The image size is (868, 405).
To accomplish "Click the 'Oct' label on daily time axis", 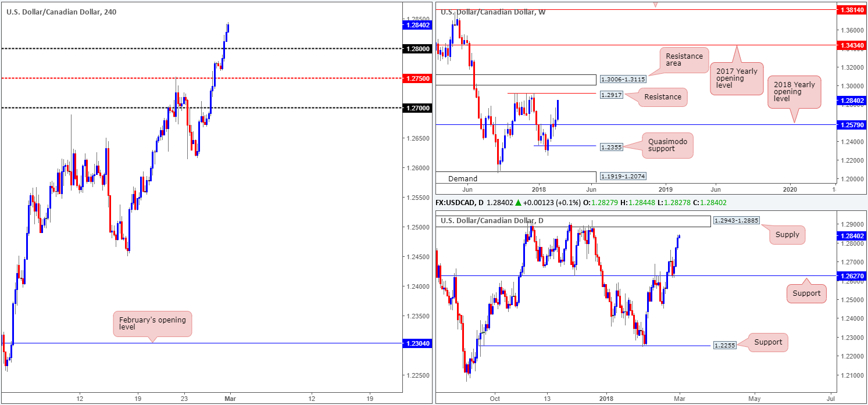I will tap(495, 399).
